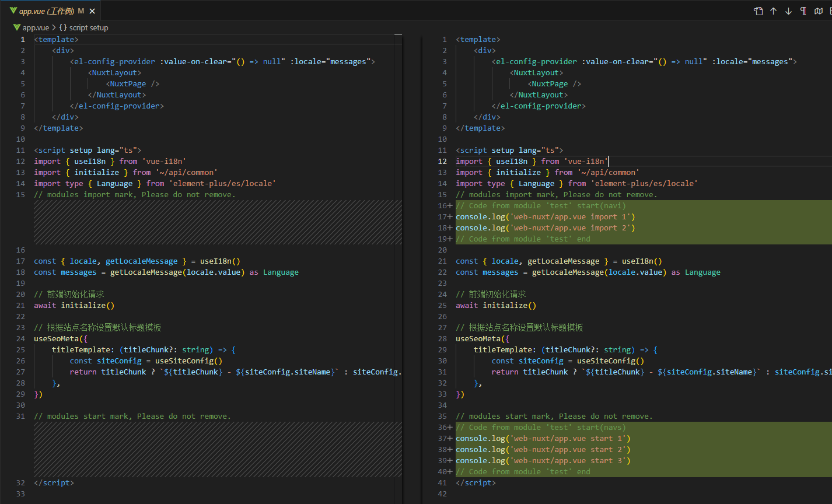Screen dimensions: 832x504
Task: Click the Vue file icon in the breadcrumb
Action: 16,27
